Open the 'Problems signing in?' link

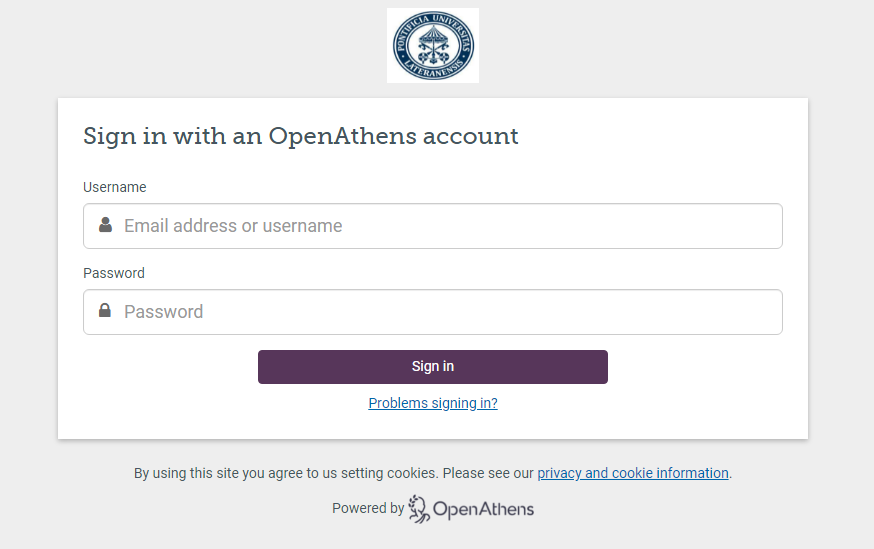433,403
